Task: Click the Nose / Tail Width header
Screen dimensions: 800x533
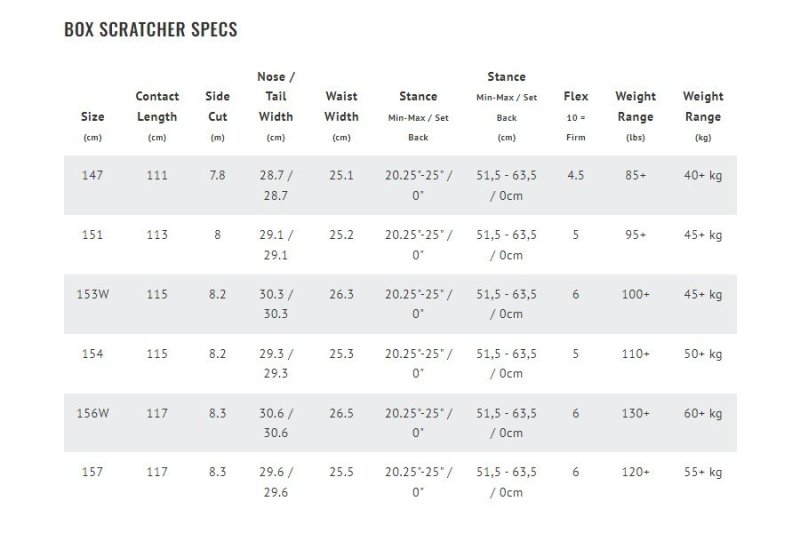Action: click(275, 97)
